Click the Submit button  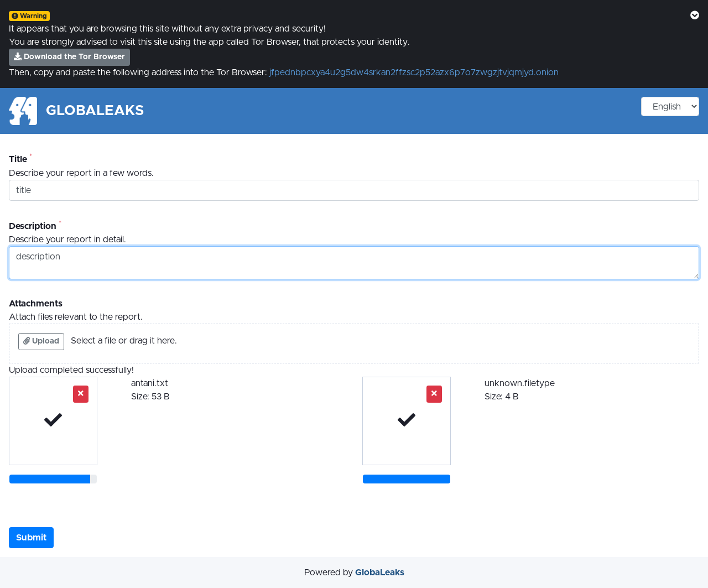[31, 538]
